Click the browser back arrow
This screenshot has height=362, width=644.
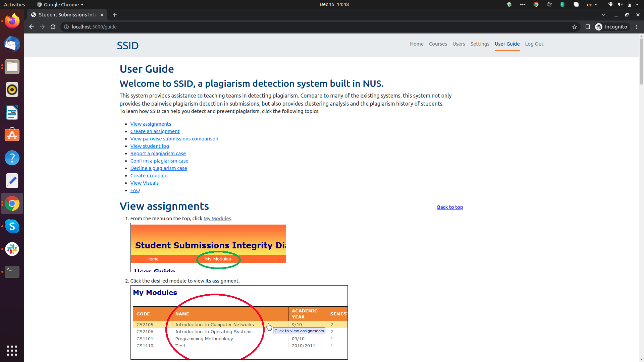pos(32,27)
